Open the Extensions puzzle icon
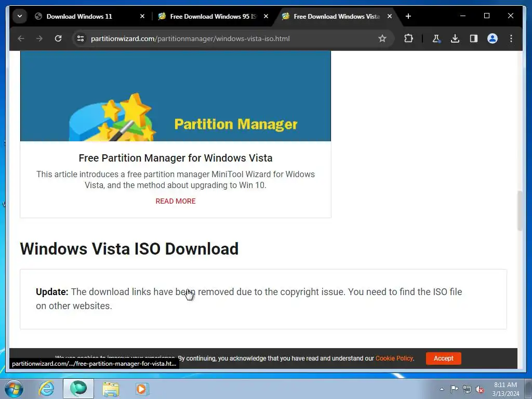Screen dimensions: 532x399 [408, 38]
